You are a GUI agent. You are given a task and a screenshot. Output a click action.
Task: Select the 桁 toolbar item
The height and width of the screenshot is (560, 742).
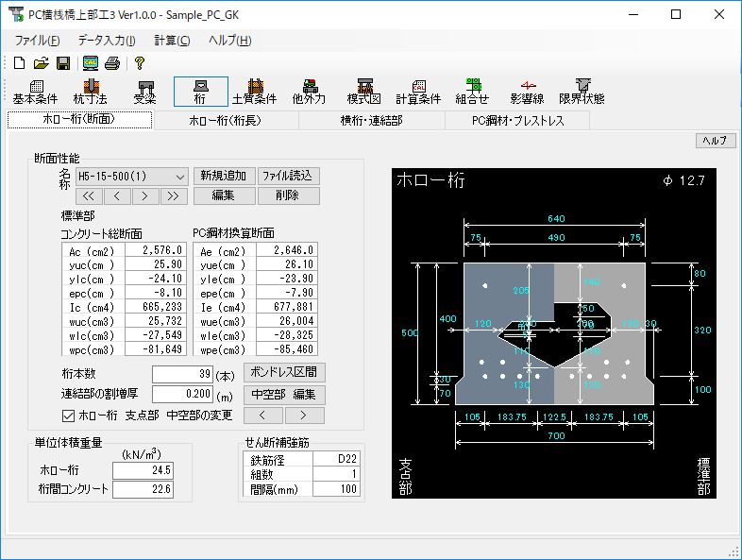coord(201,92)
